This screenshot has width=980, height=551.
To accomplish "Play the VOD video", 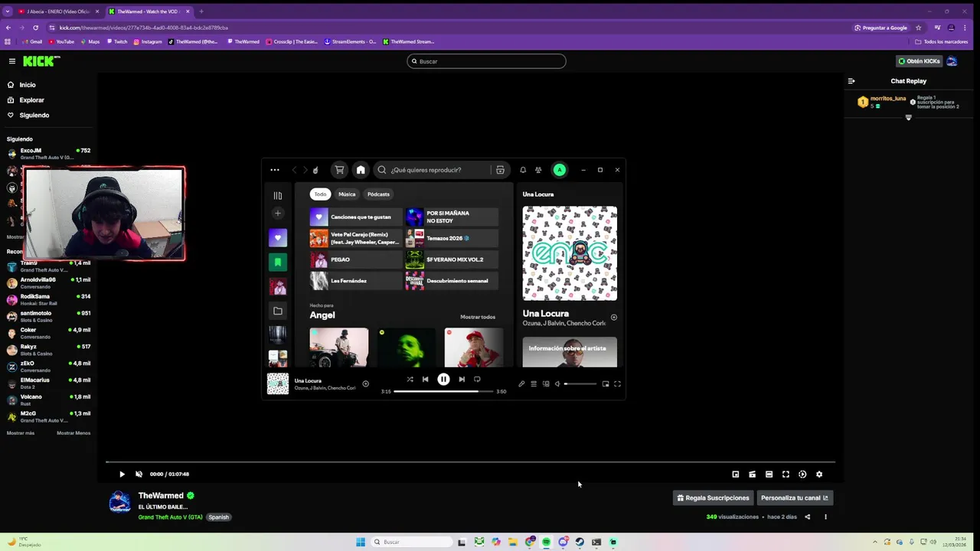I will [122, 474].
